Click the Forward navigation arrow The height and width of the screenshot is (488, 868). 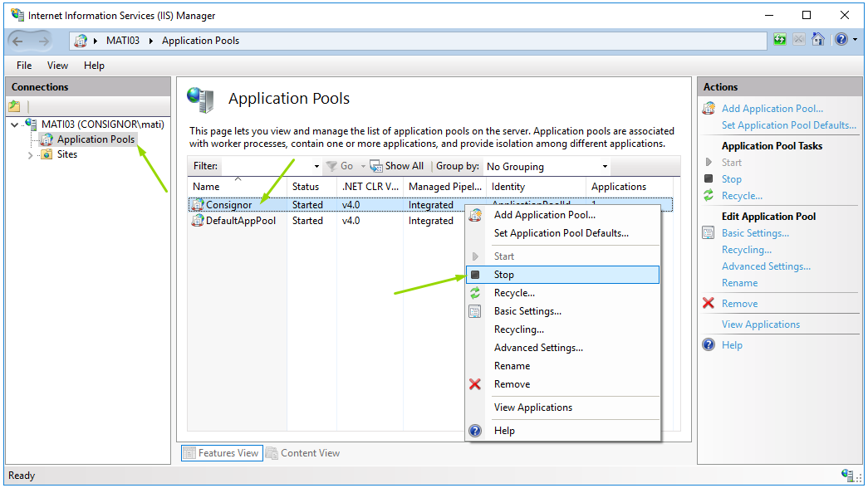click(43, 41)
